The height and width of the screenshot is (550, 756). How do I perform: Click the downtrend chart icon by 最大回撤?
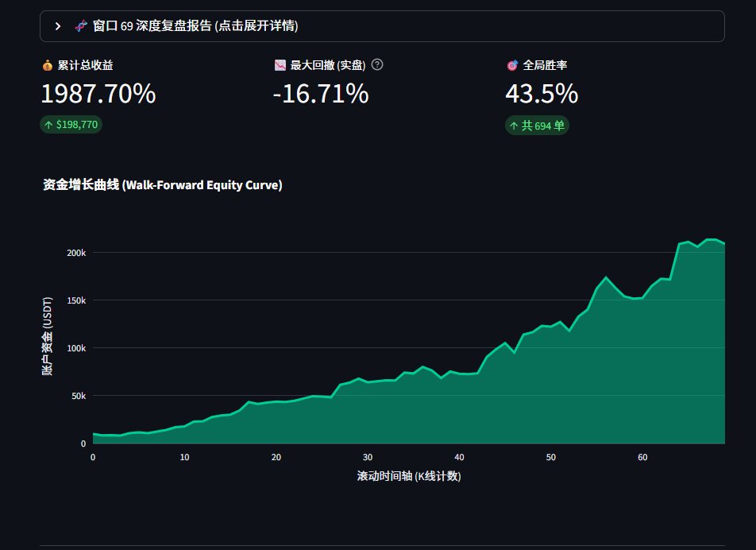click(280, 65)
